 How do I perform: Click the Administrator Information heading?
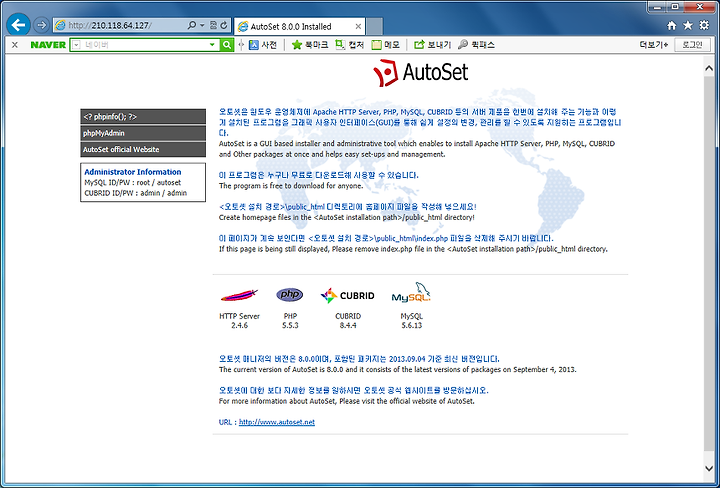coord(133,172)
